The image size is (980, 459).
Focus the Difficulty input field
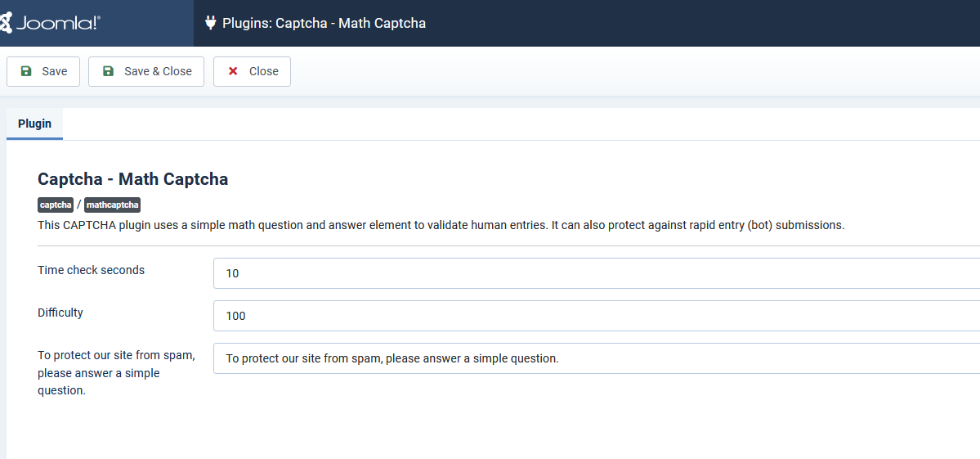tap(596, 316)
